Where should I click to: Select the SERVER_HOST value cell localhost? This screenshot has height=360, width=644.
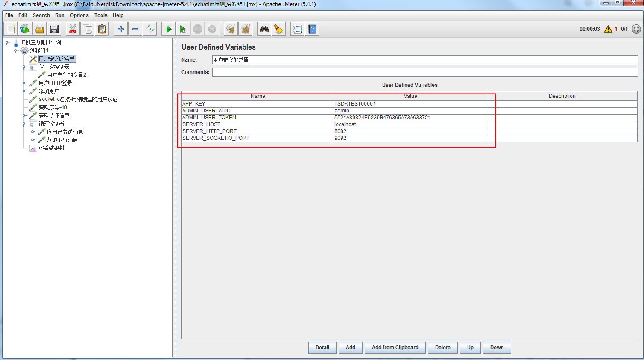pos(409,124)
